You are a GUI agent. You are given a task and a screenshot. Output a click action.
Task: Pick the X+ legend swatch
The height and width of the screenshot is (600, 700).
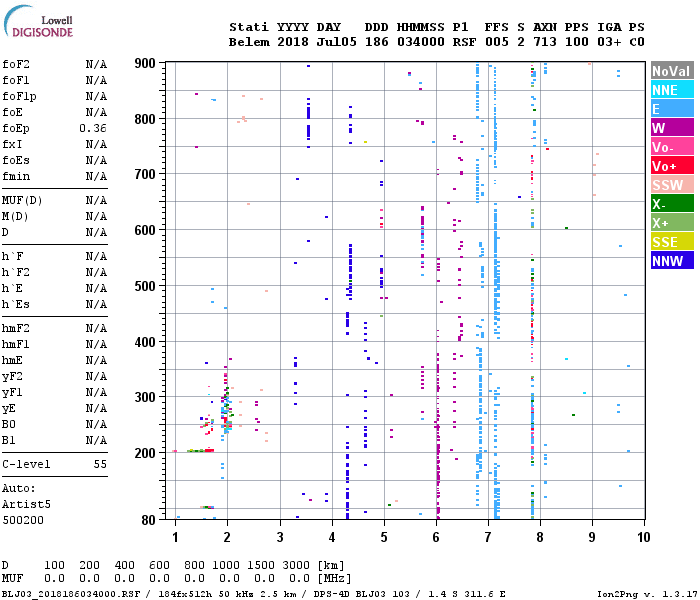672,223
